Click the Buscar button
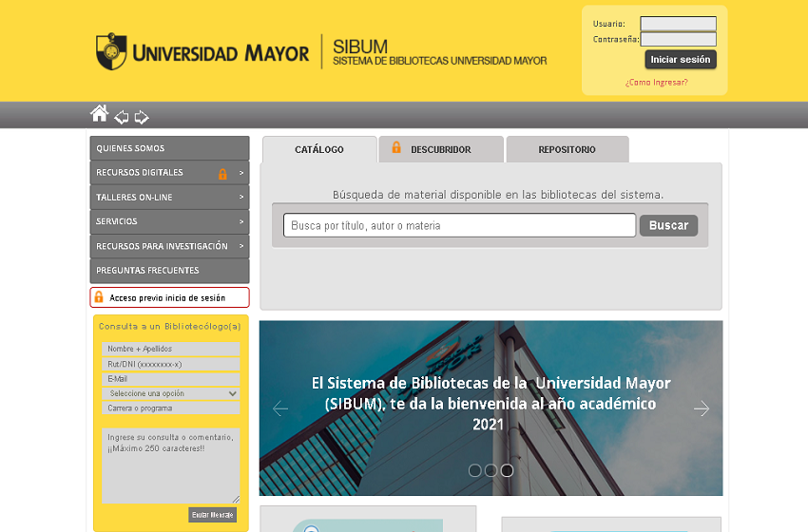 [x=668, y=225]
